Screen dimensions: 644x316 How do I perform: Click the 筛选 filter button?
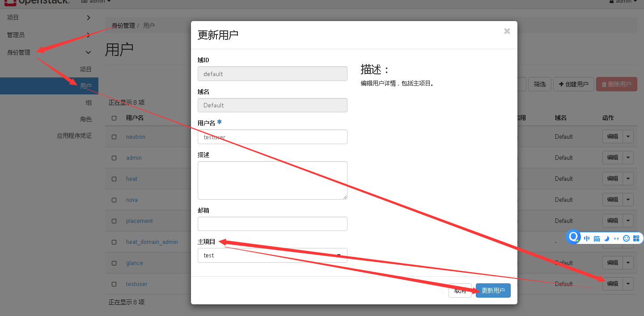pos(540,84)
